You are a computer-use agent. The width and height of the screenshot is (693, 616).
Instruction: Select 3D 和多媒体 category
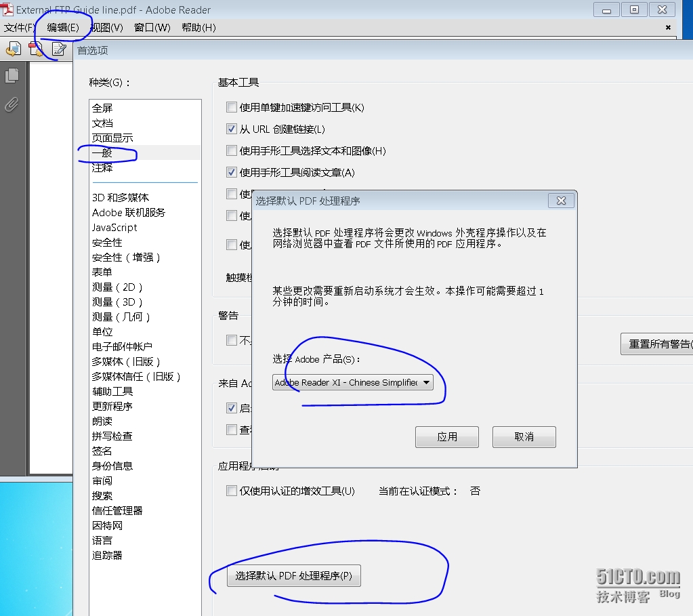point(120,198)
